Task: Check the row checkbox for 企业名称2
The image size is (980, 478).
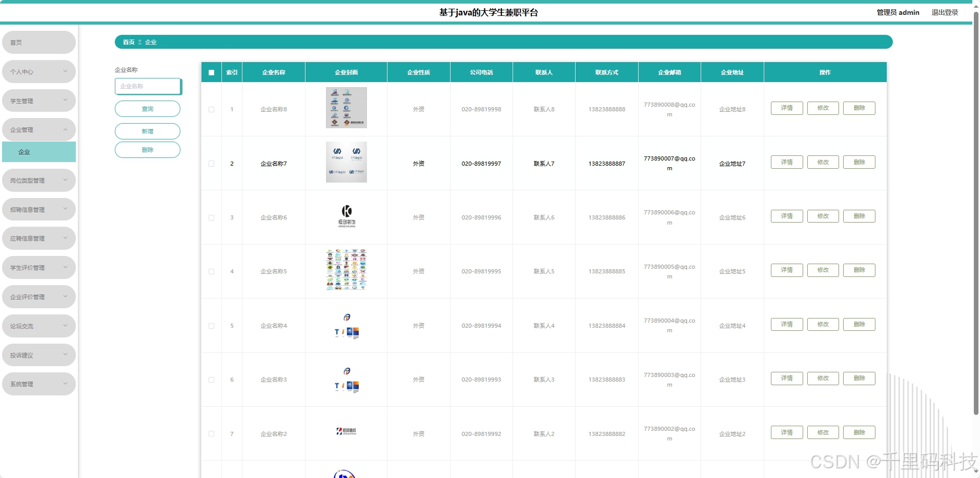Action: [x=211, y=434]
